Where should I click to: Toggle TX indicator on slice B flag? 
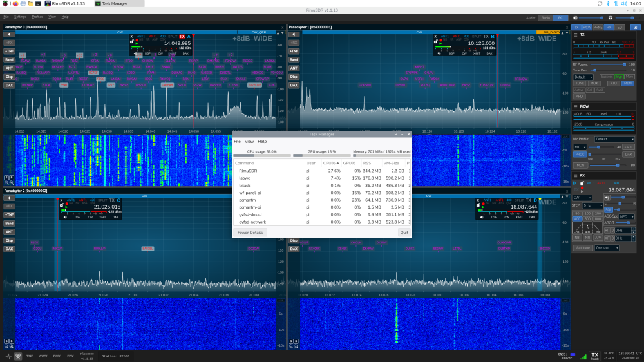(486, 37)
